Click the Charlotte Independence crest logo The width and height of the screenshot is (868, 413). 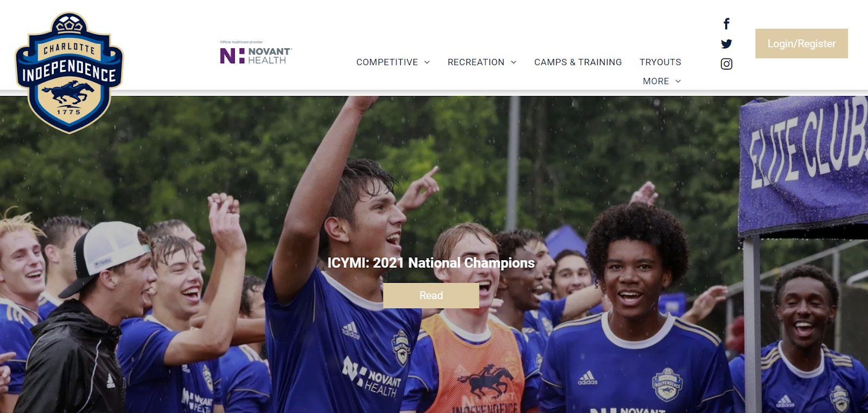tap(69, 73)
